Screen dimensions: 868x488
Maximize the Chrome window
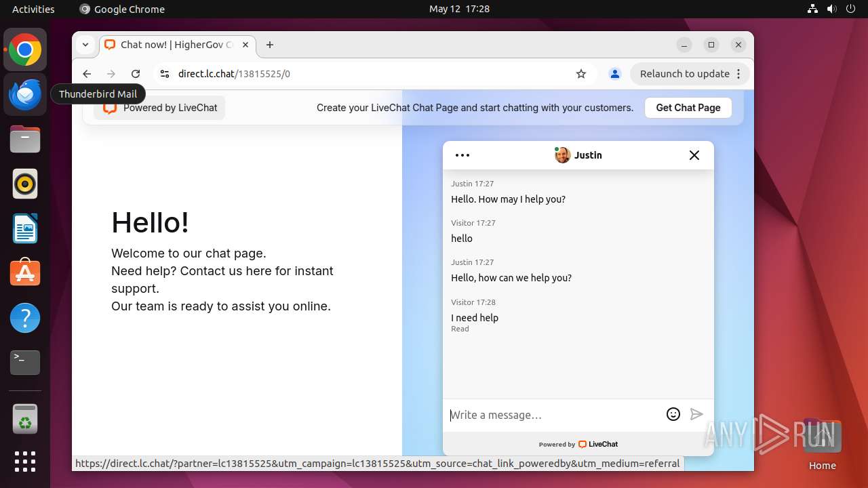pos(711,45)
